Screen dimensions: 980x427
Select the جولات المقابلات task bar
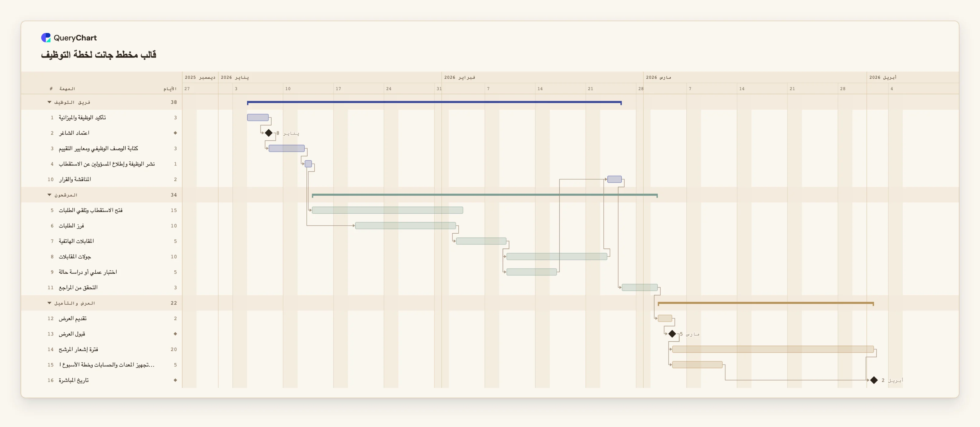pyautogui.click(x=557, y=256)
